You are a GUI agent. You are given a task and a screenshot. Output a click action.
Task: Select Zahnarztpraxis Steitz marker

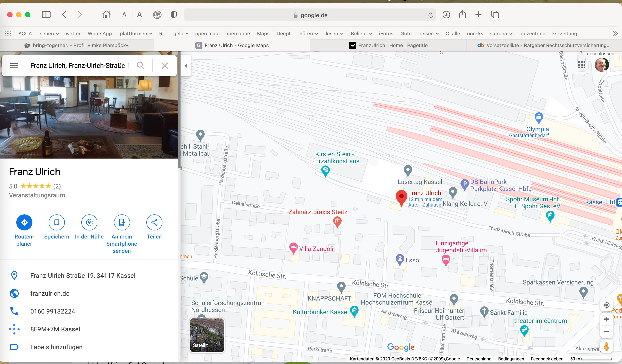click(x=337, y=222)
